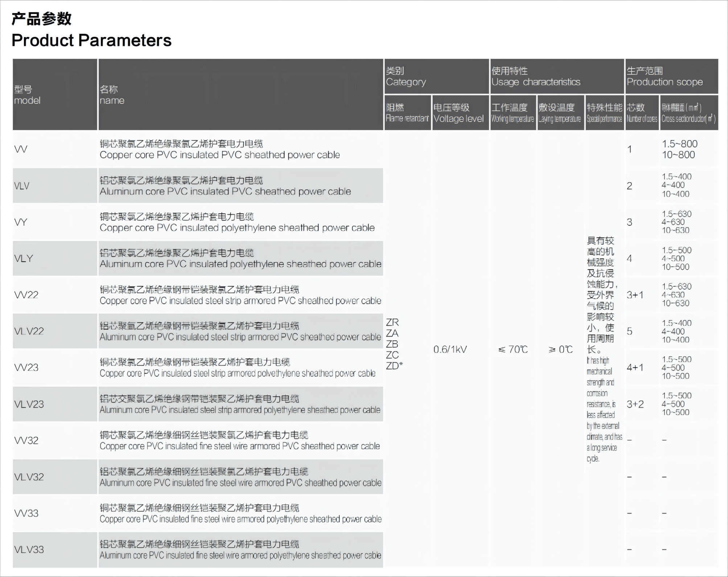Select the VV33 model cell
Image resolution: width=728 pixels, height=577 pixels.
55,513
